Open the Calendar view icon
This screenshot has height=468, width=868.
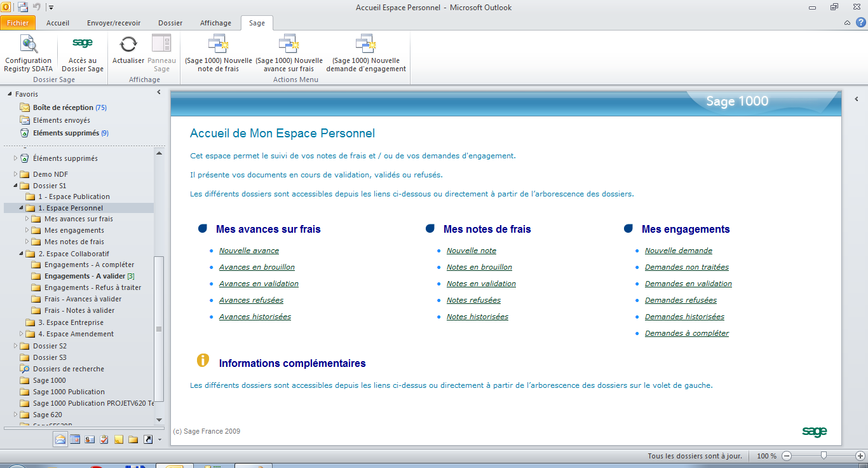[x=75, y=439]
